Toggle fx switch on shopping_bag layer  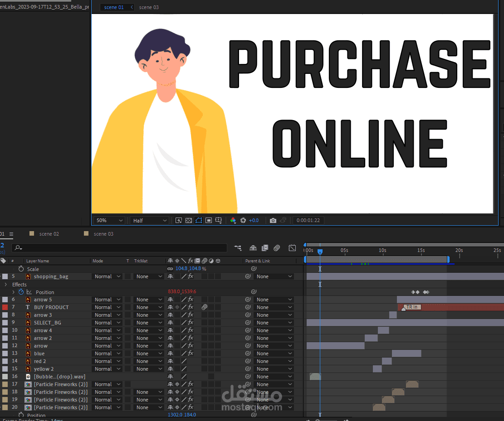(x=191, y=276)
